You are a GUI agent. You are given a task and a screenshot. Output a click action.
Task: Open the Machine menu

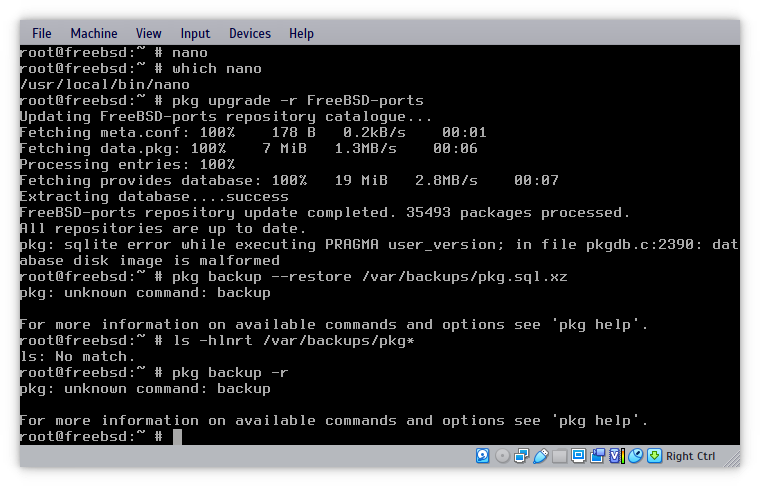point(93,33)
